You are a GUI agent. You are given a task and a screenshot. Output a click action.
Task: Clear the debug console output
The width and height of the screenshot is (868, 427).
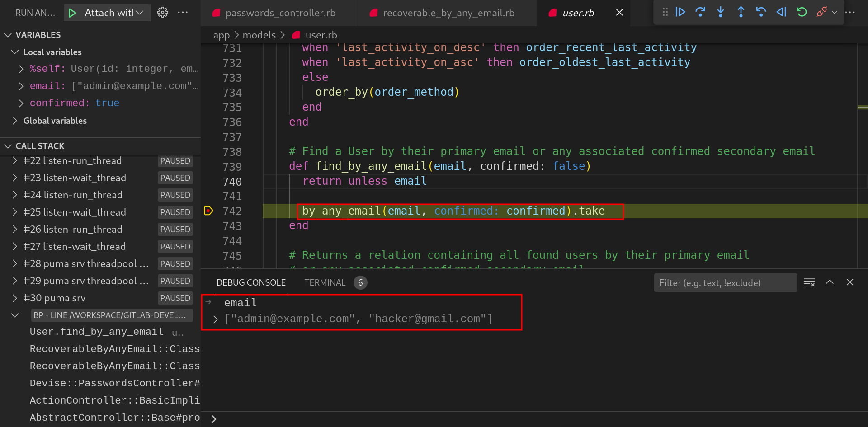point(809,282)
